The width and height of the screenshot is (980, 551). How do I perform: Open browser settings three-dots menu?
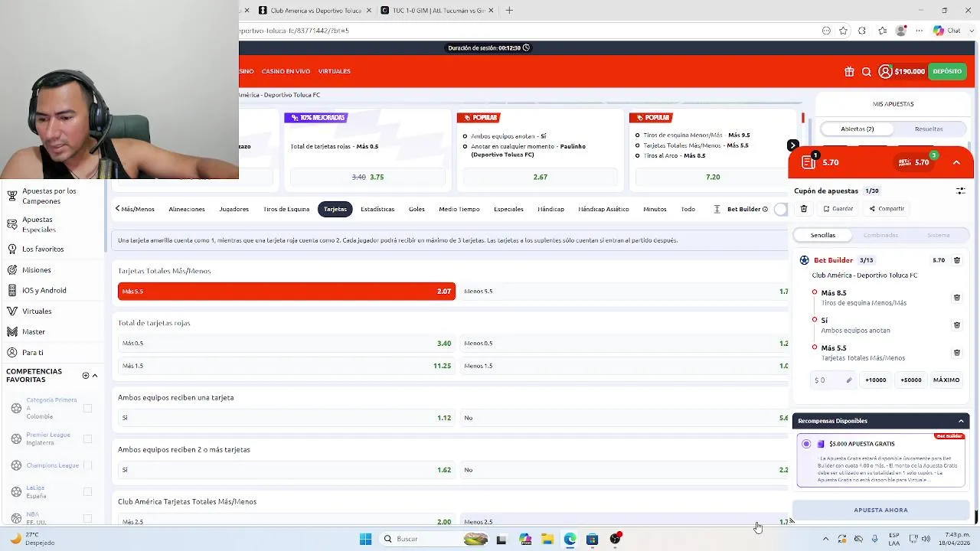point(920,31)
